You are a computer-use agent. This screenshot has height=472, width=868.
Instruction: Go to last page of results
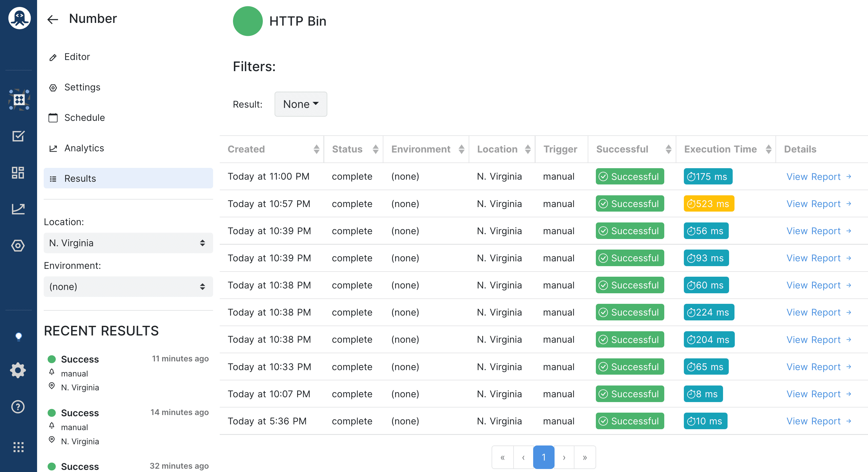585,457
